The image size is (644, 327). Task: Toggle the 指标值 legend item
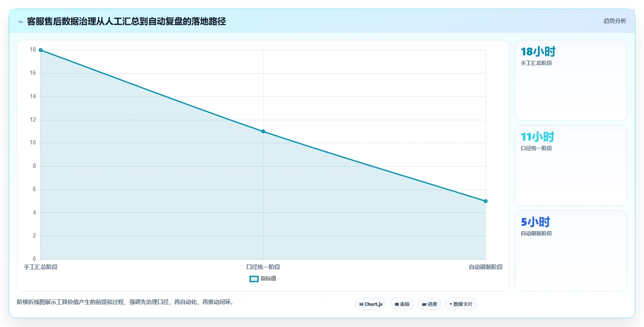(263, 279)
